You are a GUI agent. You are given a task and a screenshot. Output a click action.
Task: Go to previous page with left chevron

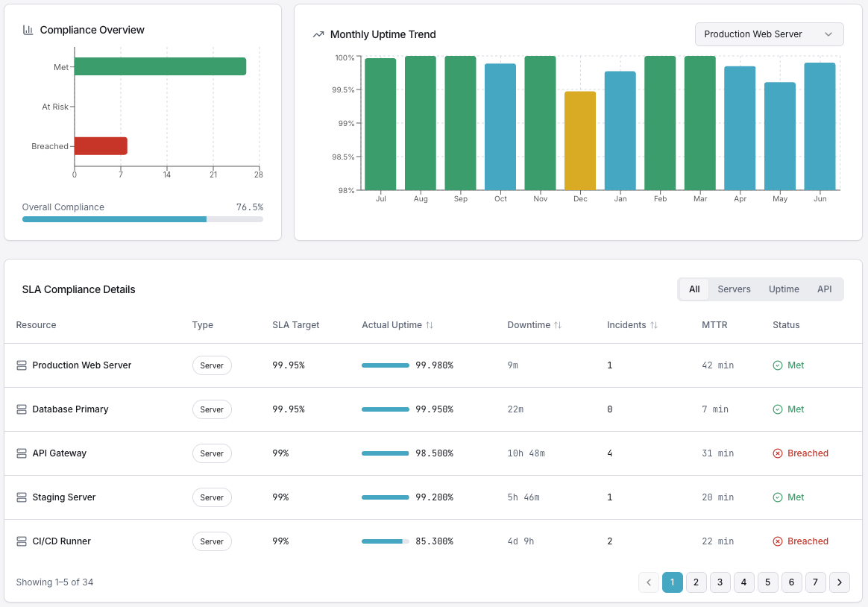click(649, 582)
